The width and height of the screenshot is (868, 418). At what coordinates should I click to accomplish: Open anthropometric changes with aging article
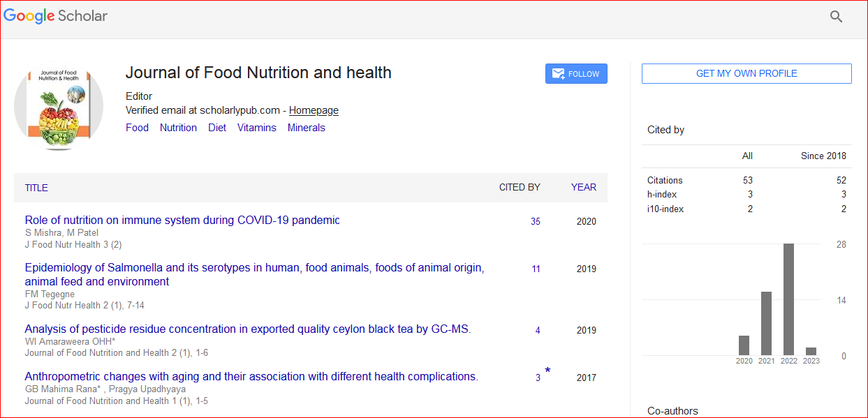pos(251,376)
